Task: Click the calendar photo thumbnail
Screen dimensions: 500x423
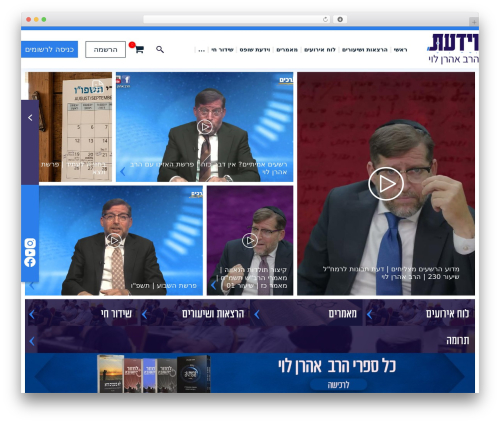Action: tap(75, 127)
